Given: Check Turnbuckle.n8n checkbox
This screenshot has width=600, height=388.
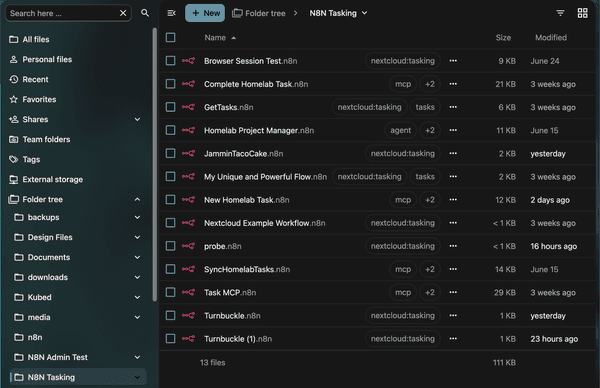Looking at the screenshot, I should [x=171, y=316].
